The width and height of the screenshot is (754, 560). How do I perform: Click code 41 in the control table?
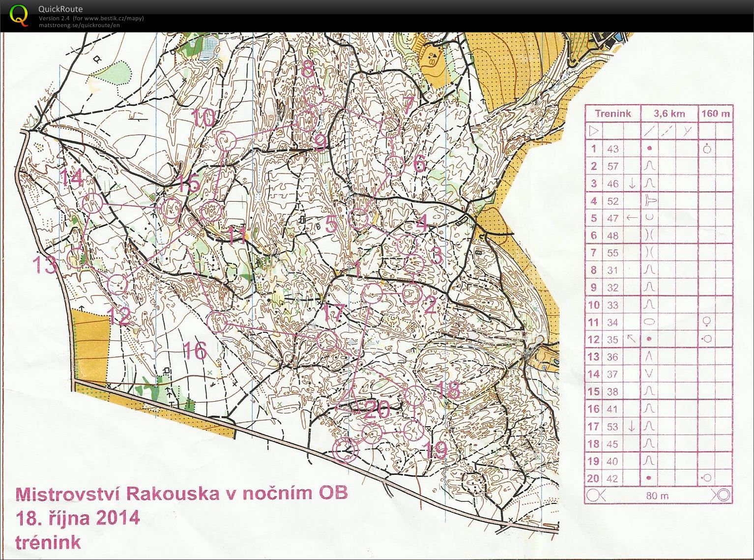[613, 409]
